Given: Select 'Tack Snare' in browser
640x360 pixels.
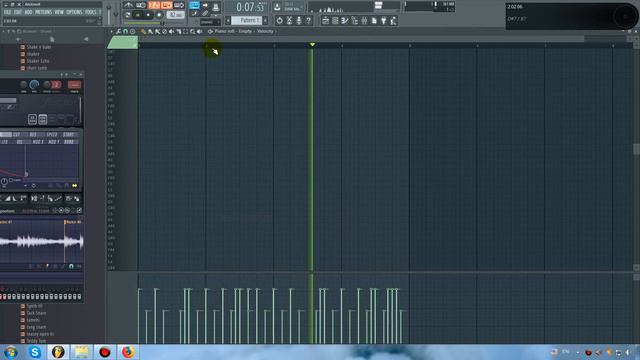Looking at the screenshot, I should click(36, 313).
